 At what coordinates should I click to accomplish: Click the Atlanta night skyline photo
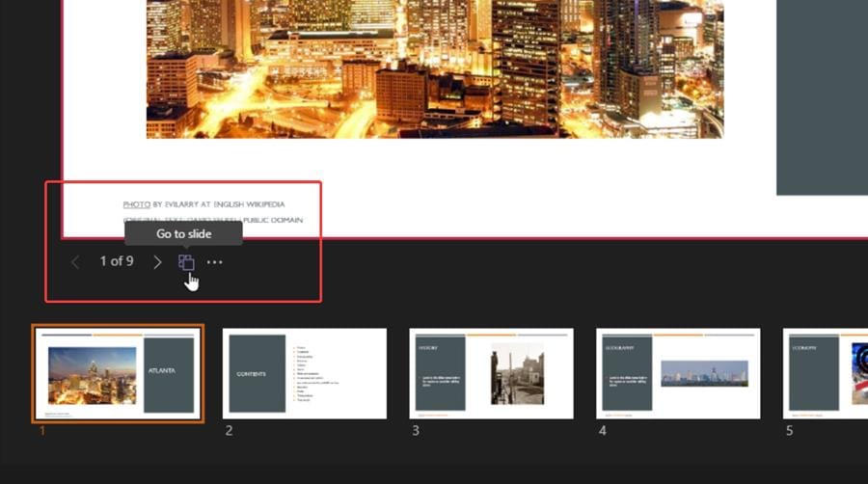[435, 69]
